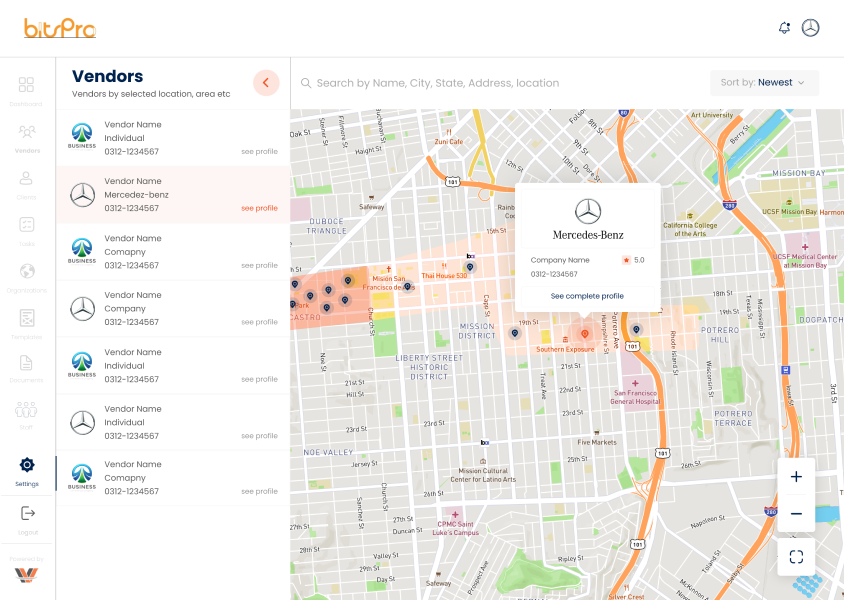844x600 pixels.
Task: Select Five Markets label on map
Action: coord(597,442)
